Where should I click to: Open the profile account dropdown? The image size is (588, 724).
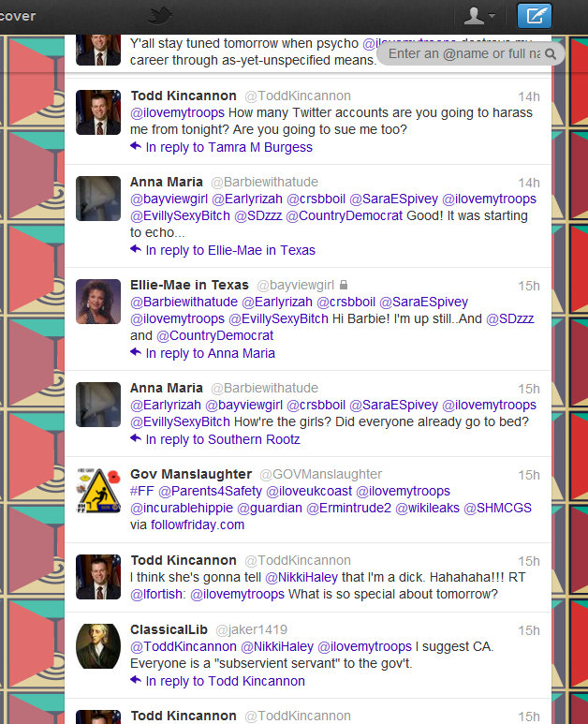[479, 16]
